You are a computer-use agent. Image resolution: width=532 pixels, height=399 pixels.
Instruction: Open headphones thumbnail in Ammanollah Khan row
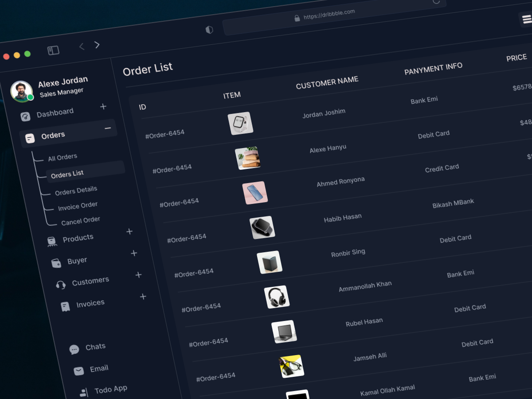(x=277, y=297)
